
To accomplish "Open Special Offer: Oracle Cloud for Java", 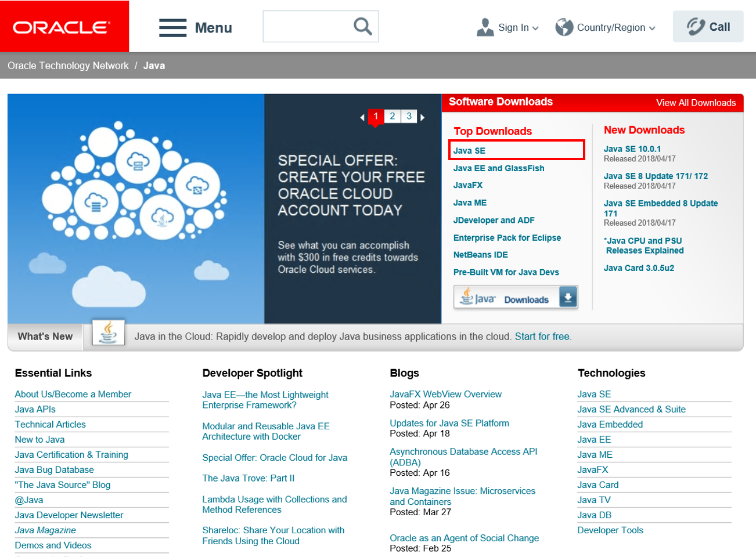I will pos(275,457).
